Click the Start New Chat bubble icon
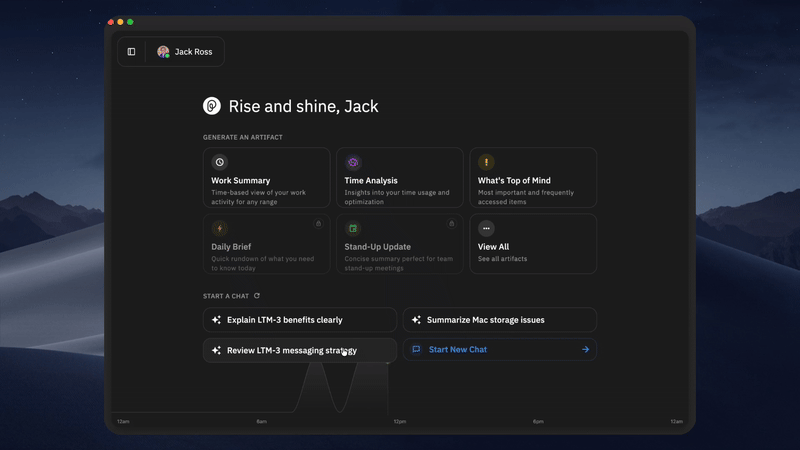Screen dimensions: 800x450 click(x=416, y=349)
